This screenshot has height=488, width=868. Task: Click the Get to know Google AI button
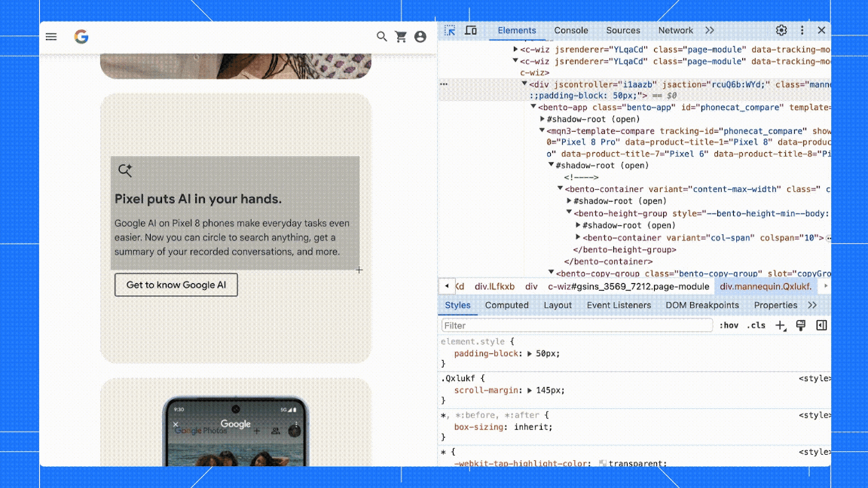point(176,285)
